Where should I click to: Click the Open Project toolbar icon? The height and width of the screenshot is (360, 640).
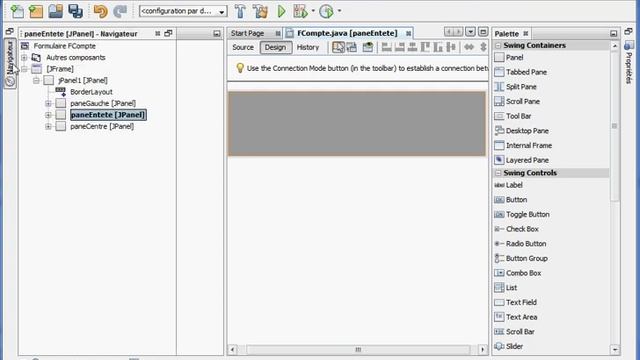coord(56,11)
